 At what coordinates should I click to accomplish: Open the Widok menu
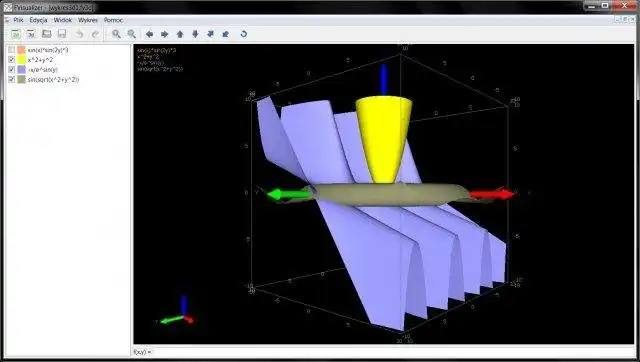tap(62, 20)
